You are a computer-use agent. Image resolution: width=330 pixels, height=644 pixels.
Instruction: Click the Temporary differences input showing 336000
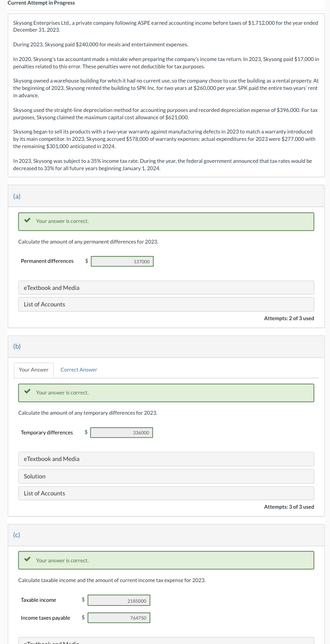[121, 432]
